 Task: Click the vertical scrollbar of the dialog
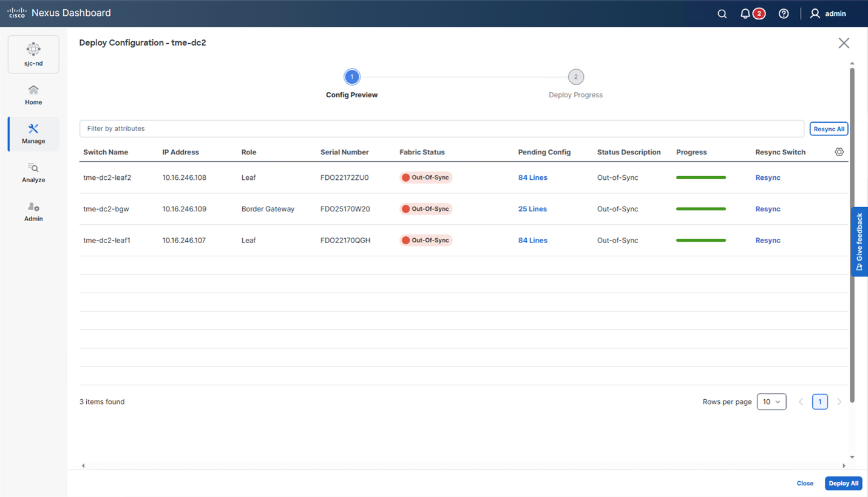852,235
